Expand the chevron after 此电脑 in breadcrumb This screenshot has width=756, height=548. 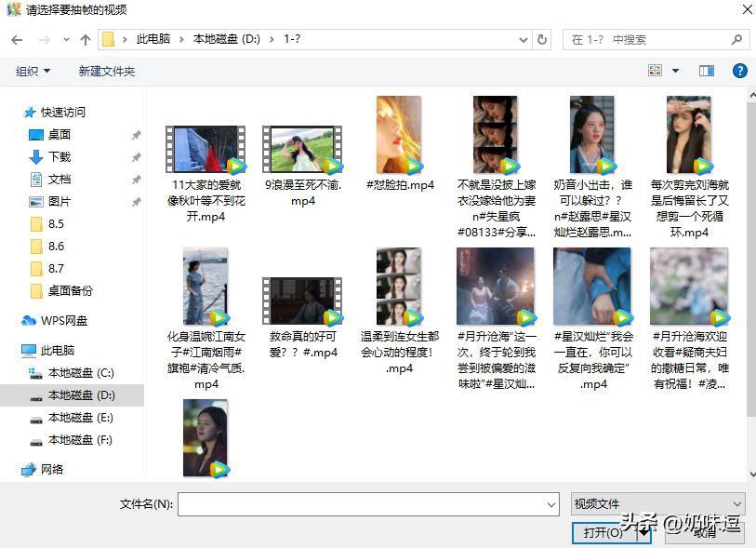181,40
